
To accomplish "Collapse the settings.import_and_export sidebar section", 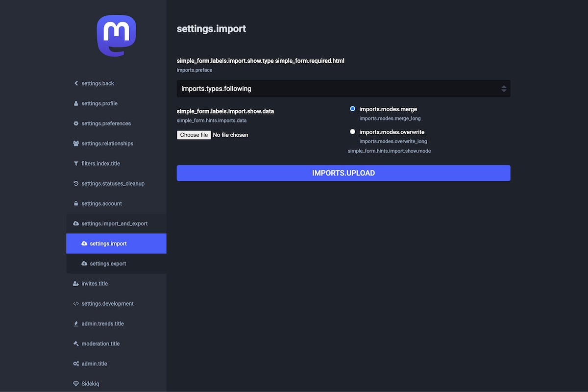I will pos(114,223).
